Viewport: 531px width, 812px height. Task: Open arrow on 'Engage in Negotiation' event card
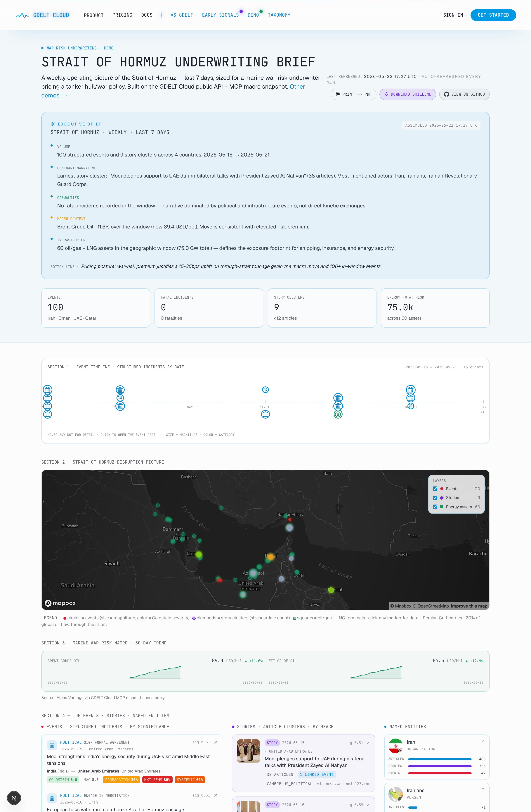(215, 795)
